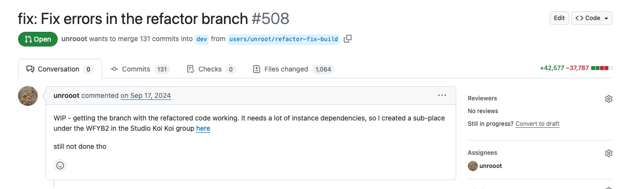644x189 pixels.
Task: Click the green Open status badge
Action: pyautogui.click(x=38, y=39)
